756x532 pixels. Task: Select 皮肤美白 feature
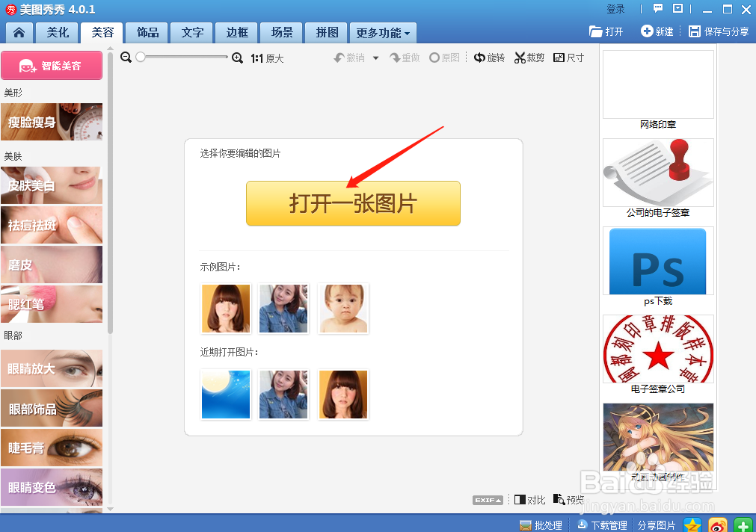pos(52,185)
